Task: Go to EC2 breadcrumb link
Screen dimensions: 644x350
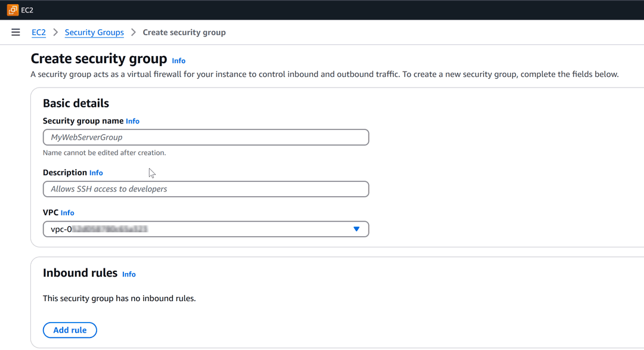Action: click(x=39, y=32)
